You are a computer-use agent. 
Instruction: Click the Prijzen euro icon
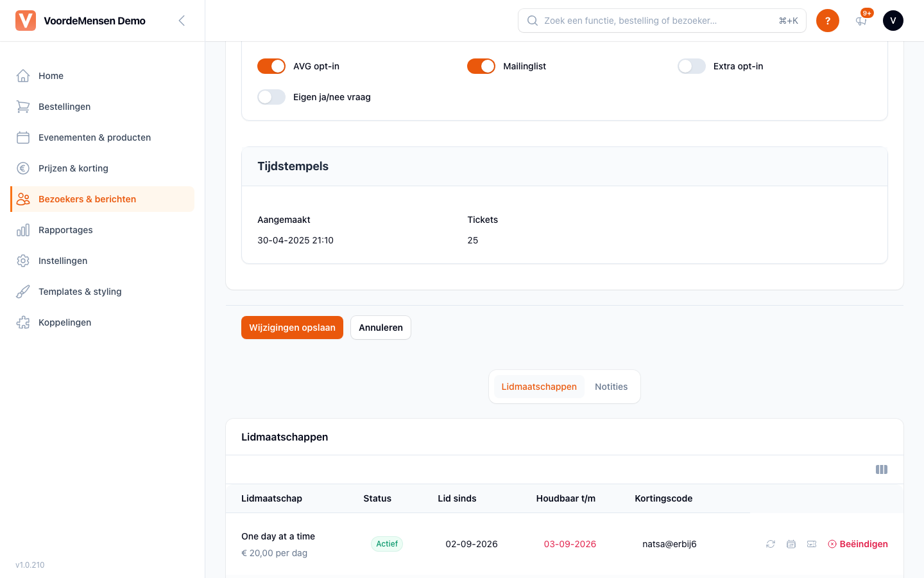point(23,168)
